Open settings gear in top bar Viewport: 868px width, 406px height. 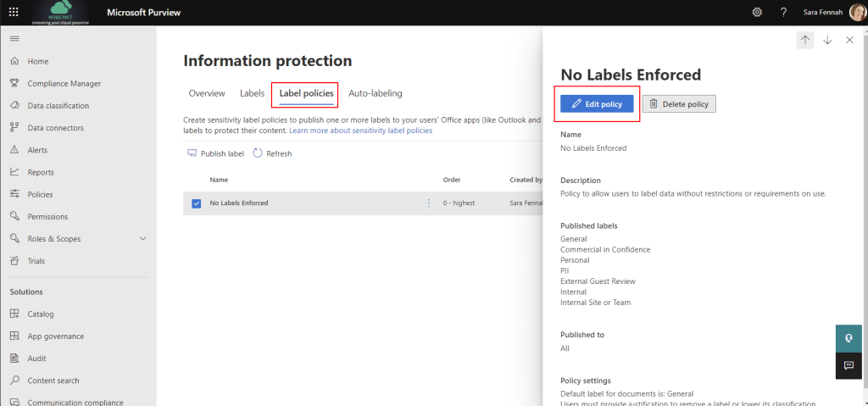(757, 13)
